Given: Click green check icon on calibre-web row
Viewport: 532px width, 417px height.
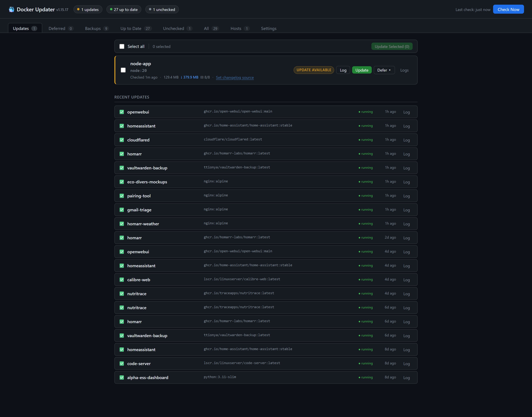Looking at the screenshot, I should click(x=122, y=280).
